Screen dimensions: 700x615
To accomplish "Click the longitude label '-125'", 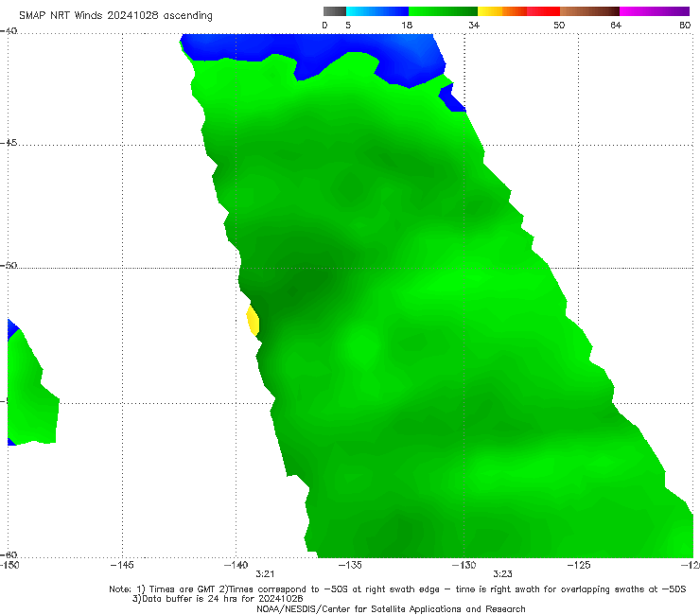I will pos(579,565).
